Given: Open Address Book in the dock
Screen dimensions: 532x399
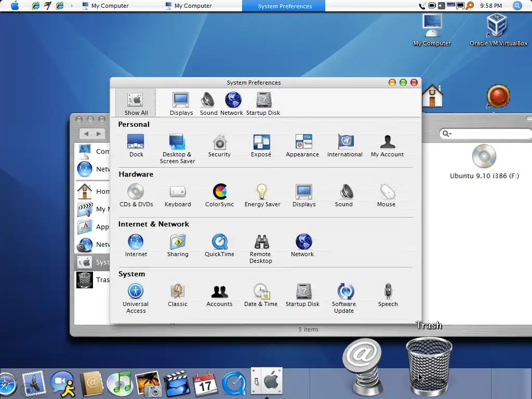Looking at the screenshot, I should pyautogui.click(x=91, y=384).
